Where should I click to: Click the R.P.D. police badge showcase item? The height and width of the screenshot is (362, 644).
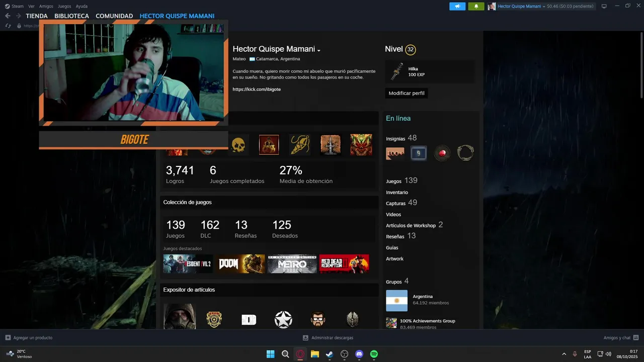(x=214, y=319)
